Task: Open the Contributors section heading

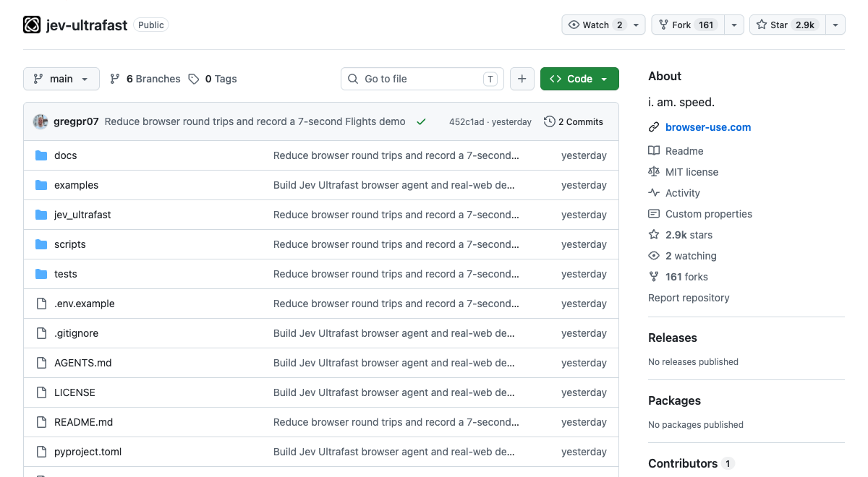Action: coord(683,463)
